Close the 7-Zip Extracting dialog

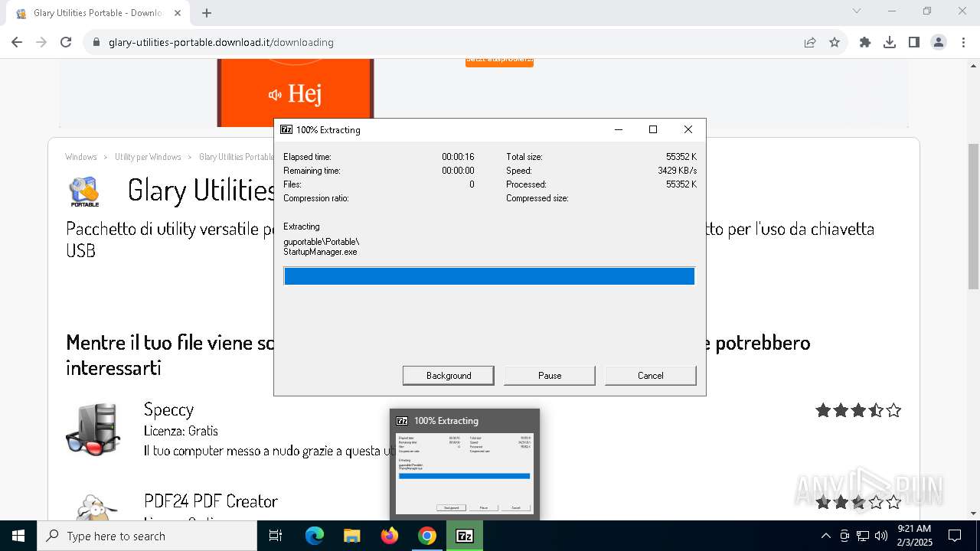(x=688, y=129)
